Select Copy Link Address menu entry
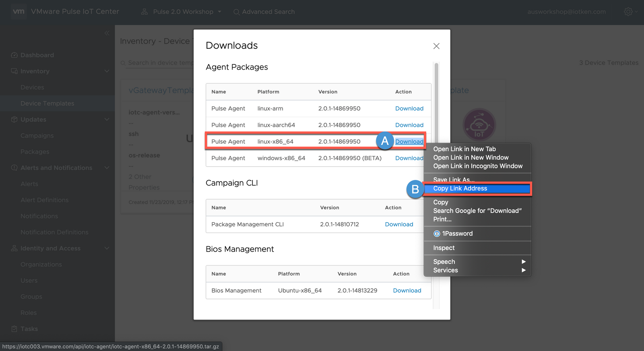 (x=460, y=188)
